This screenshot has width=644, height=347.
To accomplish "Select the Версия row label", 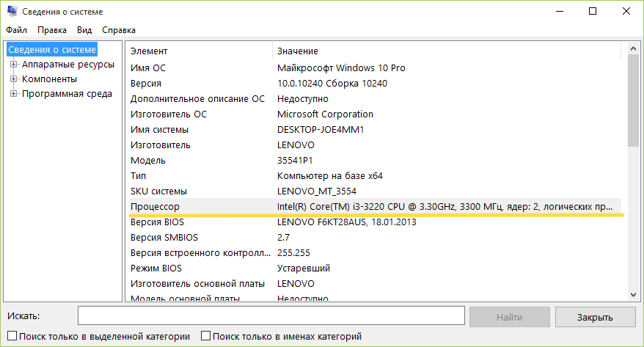I will point(146,84).
